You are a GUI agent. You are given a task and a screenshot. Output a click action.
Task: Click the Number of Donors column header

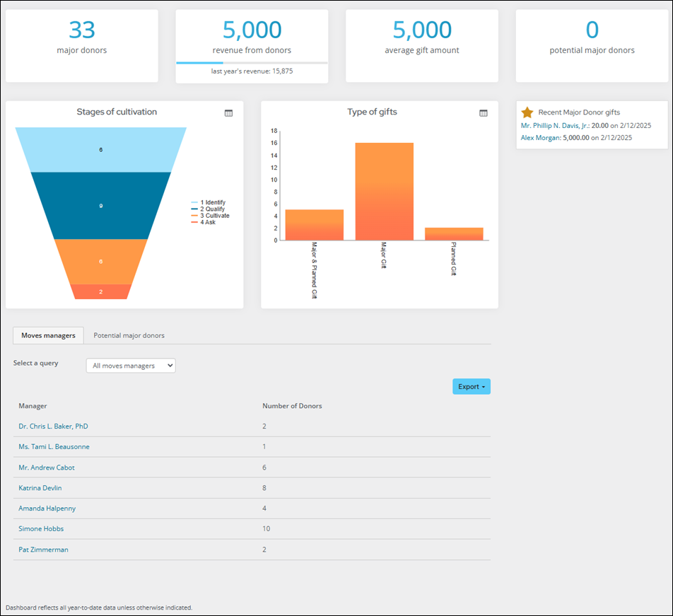coord(292,406)
